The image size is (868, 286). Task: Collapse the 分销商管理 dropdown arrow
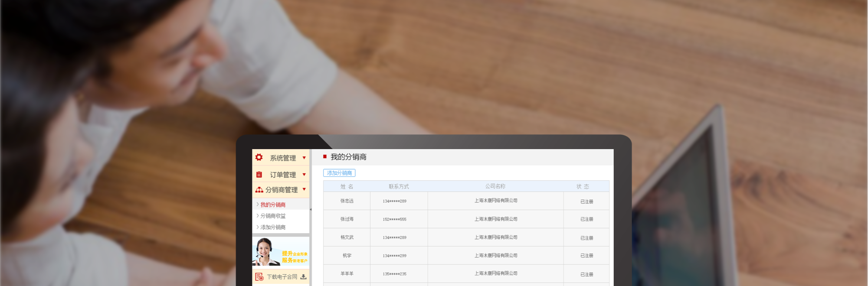click(304, 189)
